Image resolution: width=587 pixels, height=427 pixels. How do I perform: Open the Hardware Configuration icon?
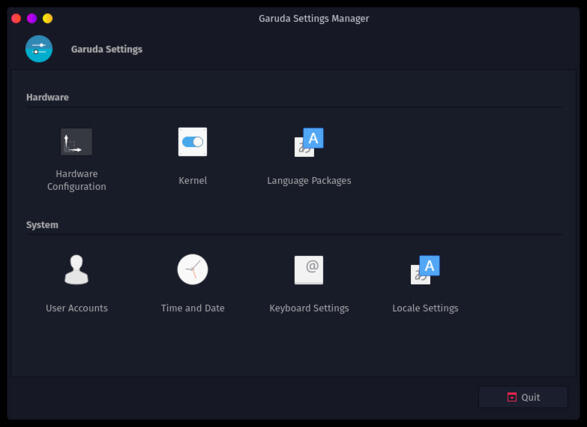[x=76, y=141]
